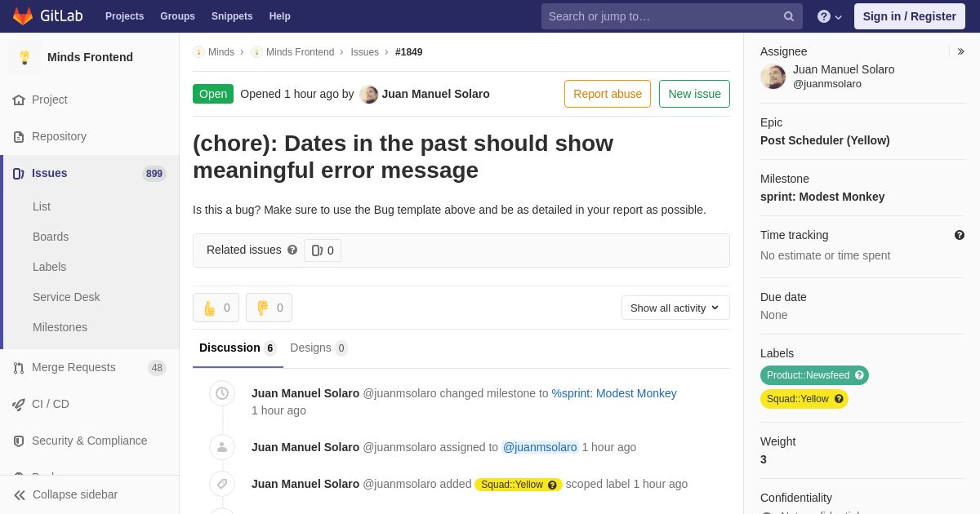The width and height of the screenshot is (980, 514).
Task: Switch to the Designs tab
Action: tap(318, 348)
